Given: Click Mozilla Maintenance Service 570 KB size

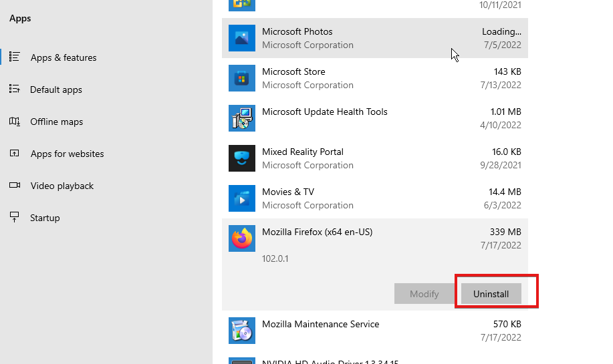Looking at the screenshot, I should click(507, 324).
